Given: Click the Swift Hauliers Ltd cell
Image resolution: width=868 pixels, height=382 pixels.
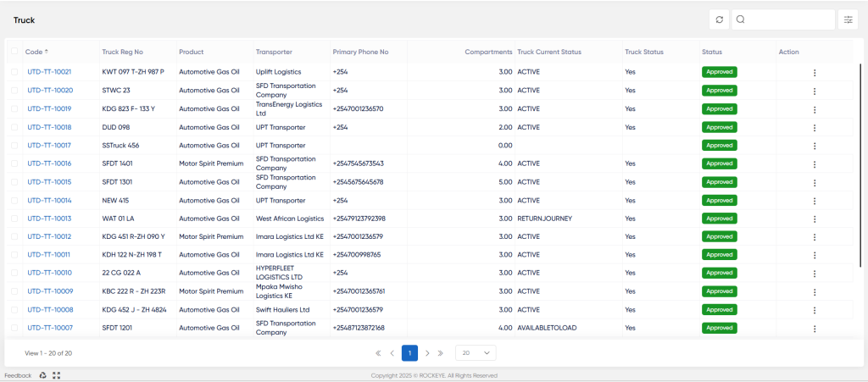Looking at the screenshot, I should [x=282, y=309].
